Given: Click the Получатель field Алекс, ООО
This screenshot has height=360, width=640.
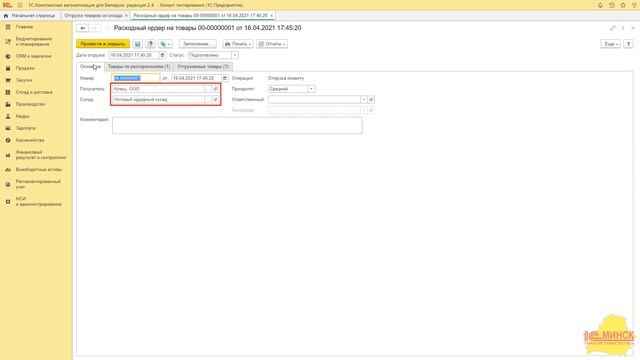Looking at the screenshot, I should pyautogui.click(x=158, y=89).
